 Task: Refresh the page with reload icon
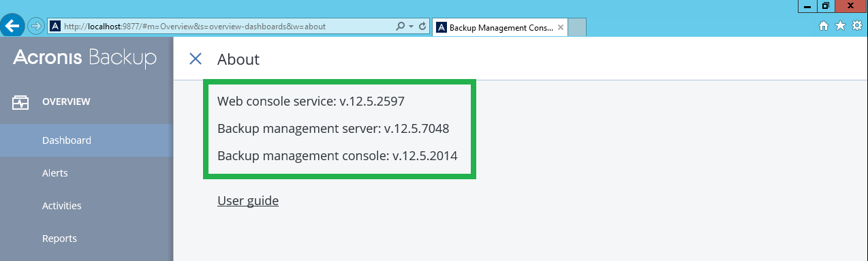coord(422,27)
